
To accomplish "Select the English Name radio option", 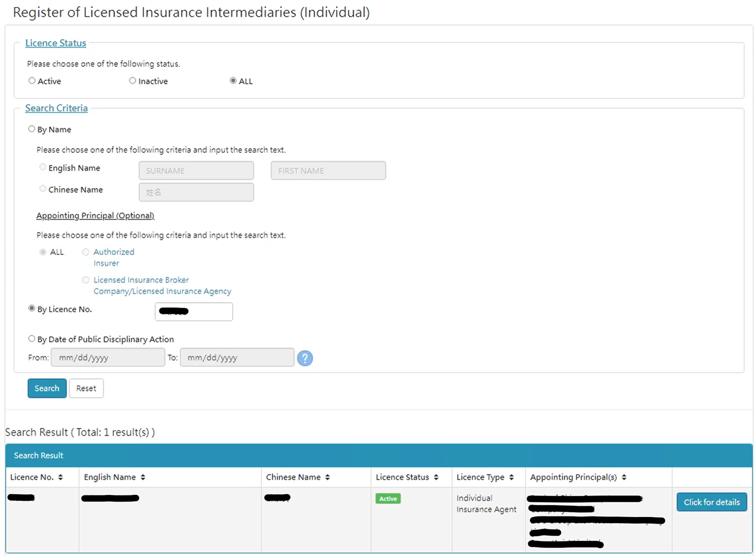I will pos(43,168).
